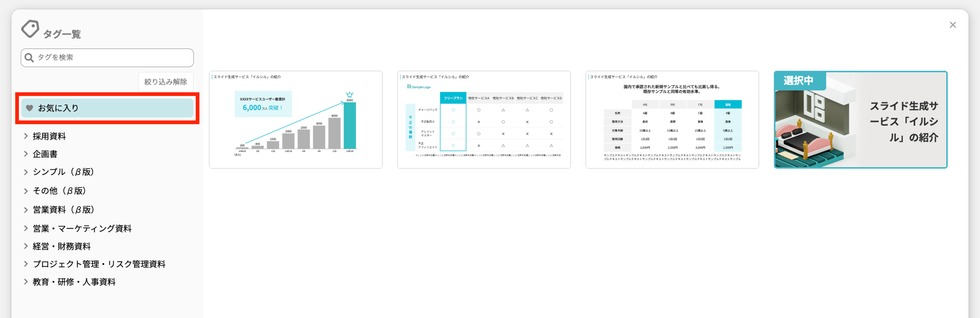Open the 営業資料（β版） tree item
The width and height of the screenshot is (980, 318).
point(63,210)
